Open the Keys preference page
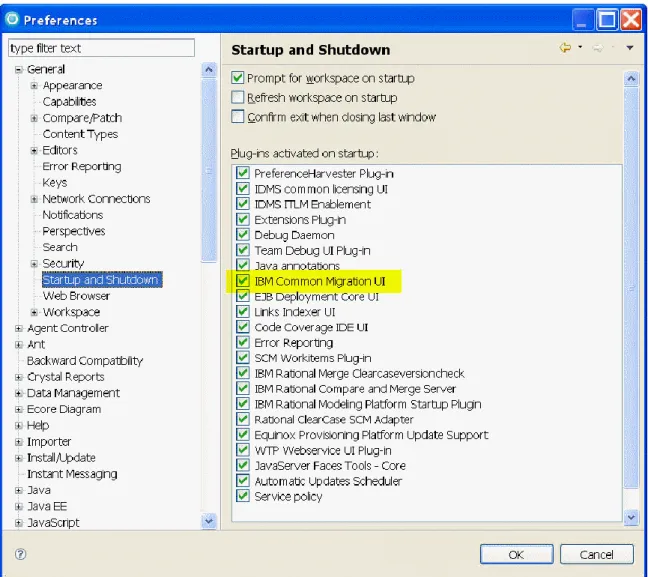 55,183
